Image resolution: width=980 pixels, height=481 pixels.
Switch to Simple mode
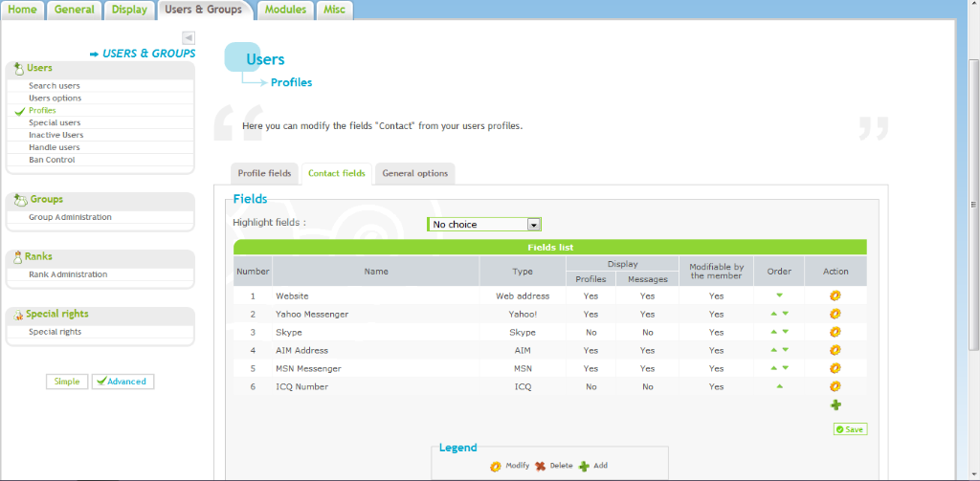67,382
